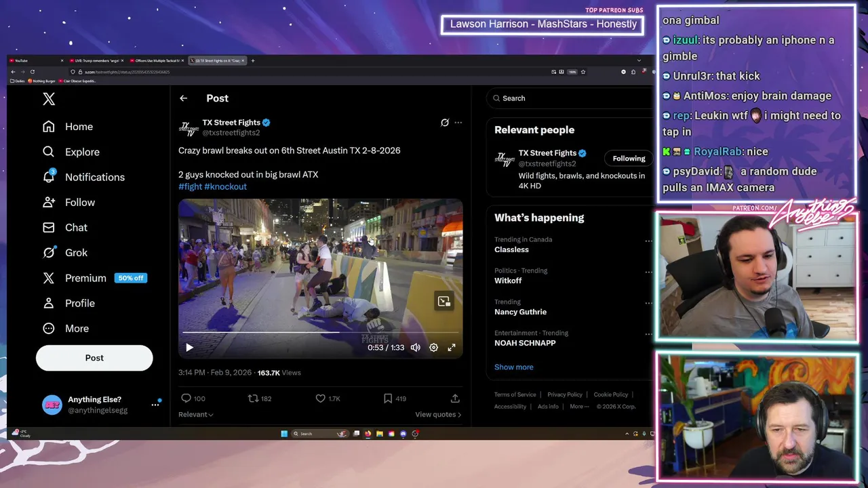Viewport: 868px width, 488px height.
Task: Open options dots for Witkoff trend
Action: (x=648, y=272)
